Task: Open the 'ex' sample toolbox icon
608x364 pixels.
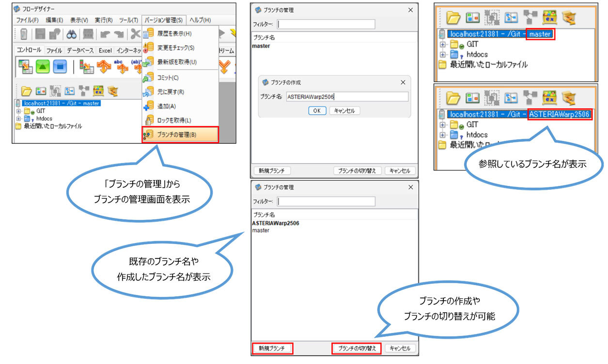Action: point(99,91)
